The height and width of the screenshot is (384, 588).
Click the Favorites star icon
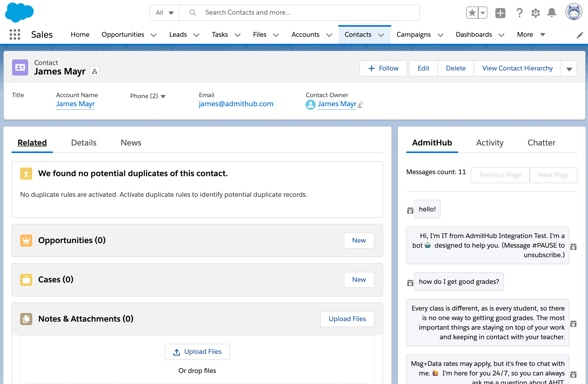(472, 13)
